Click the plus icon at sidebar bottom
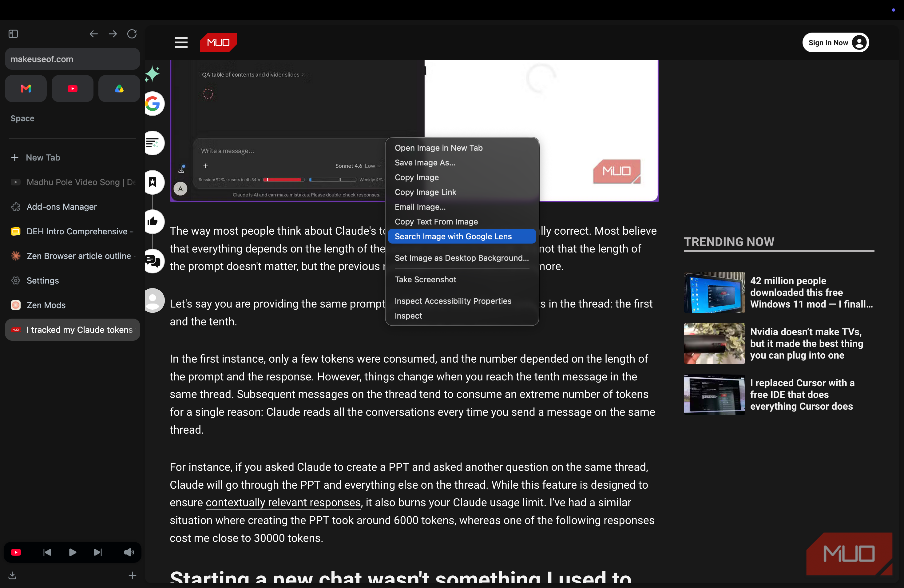This screenshot has height=588, width=904. [132, 575]
